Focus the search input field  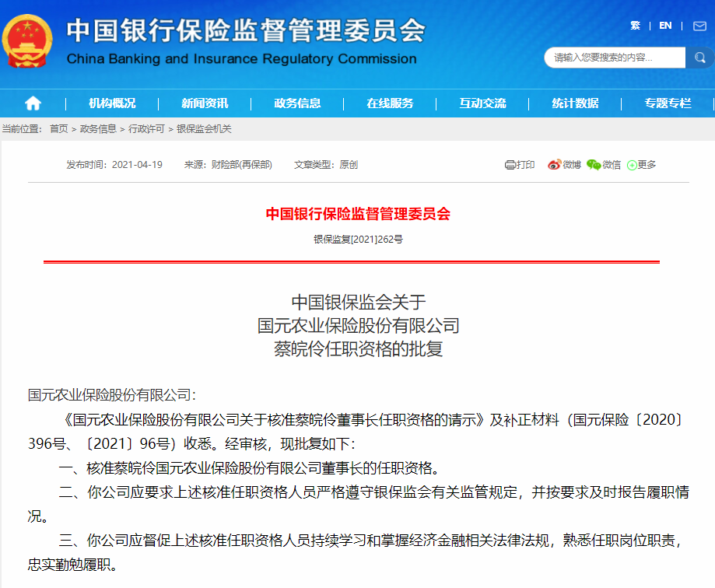pos(615,58)
